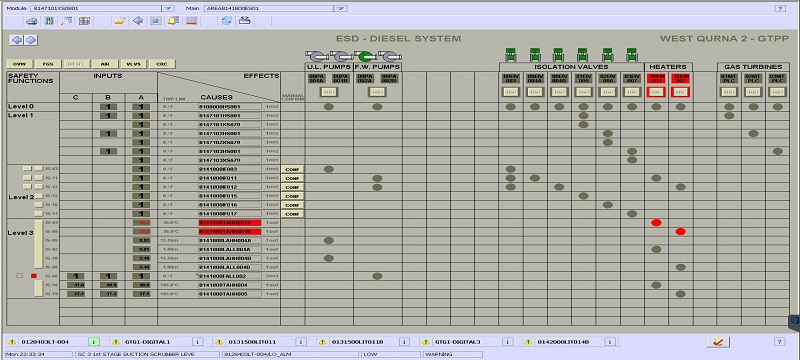Toggle the first bypass box in the 0141000F003 row
The image size is (800, 360).
tap(27, 169)
